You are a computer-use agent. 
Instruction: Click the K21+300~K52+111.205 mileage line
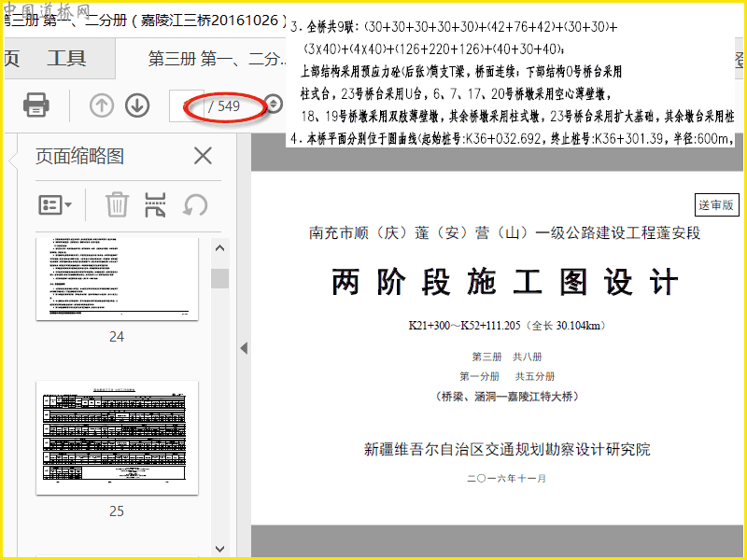(507, 326)
